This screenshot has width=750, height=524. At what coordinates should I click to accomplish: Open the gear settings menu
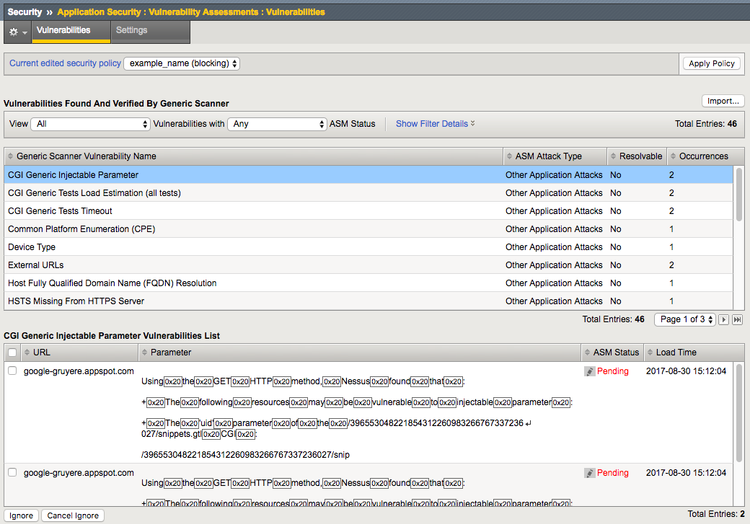click(x=18, y=31)
